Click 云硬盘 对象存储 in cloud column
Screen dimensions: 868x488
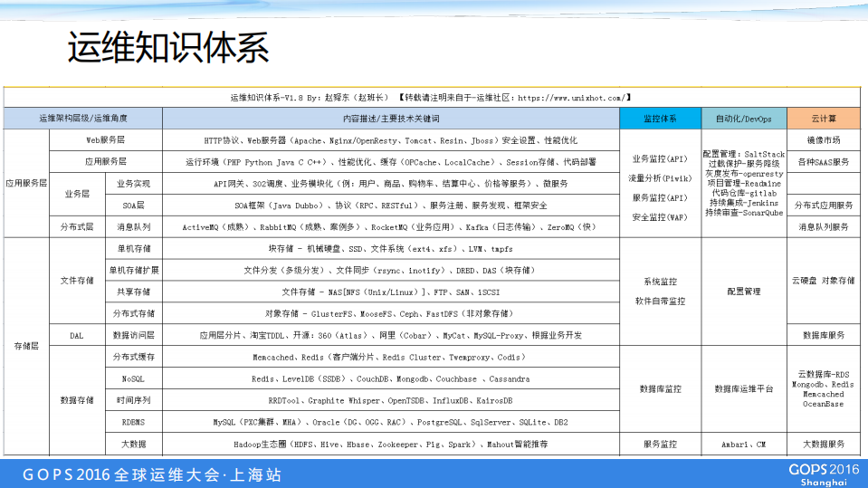tap(824, 281)
